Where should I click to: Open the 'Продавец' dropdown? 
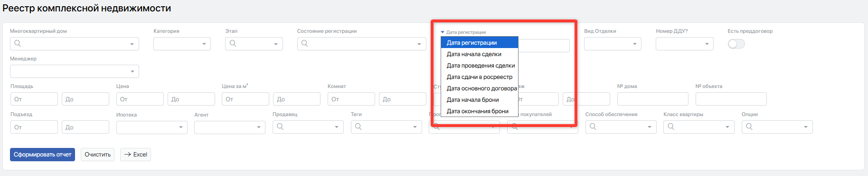click(x=308, y=127)
